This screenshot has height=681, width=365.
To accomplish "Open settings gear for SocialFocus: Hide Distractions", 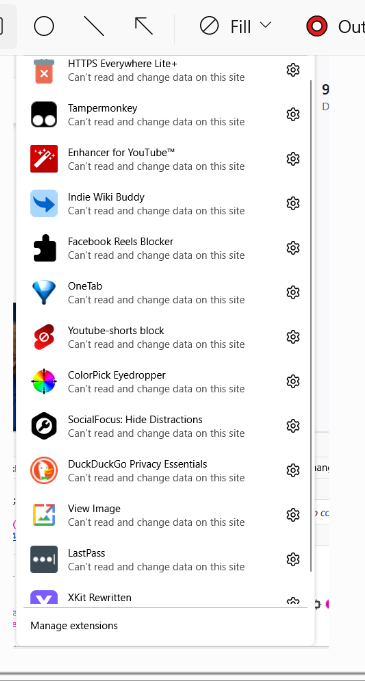I will 293,426.
